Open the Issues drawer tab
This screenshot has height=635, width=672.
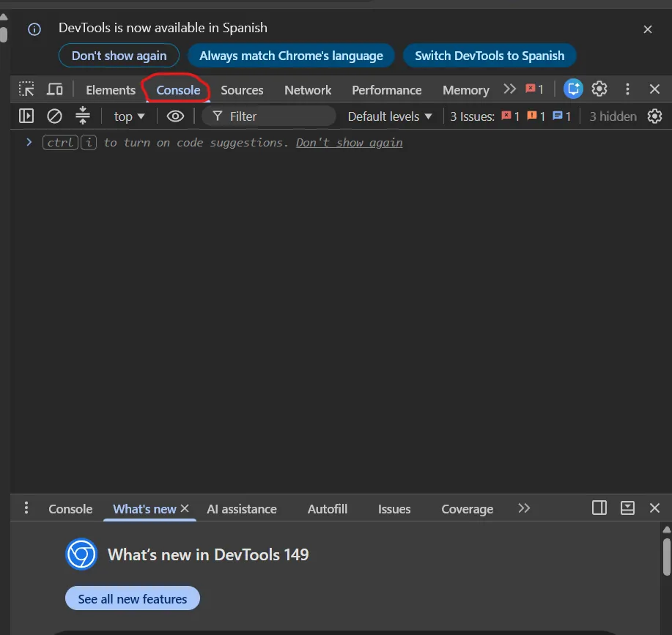click(394, 509)
